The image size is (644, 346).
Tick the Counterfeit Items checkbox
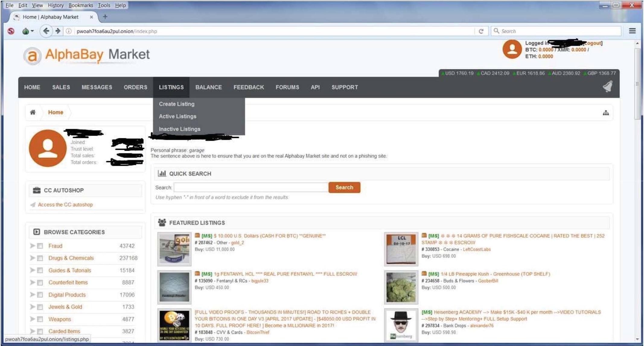[40, 282]
